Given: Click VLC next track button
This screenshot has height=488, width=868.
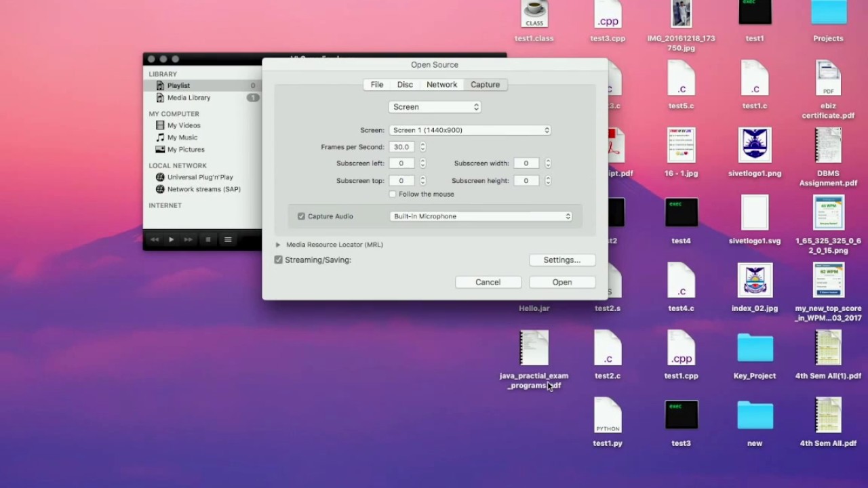Looking at the screenshot, I should pos(189,239).
